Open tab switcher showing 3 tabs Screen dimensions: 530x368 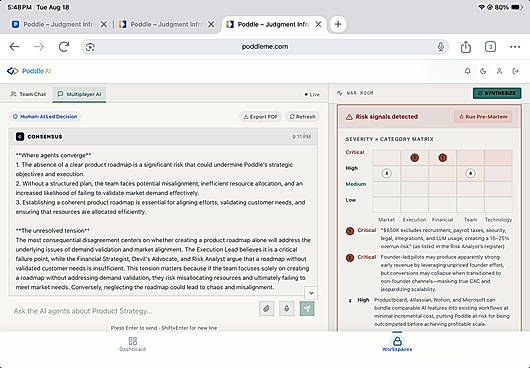pyautogui.click(x=490, y=47)
